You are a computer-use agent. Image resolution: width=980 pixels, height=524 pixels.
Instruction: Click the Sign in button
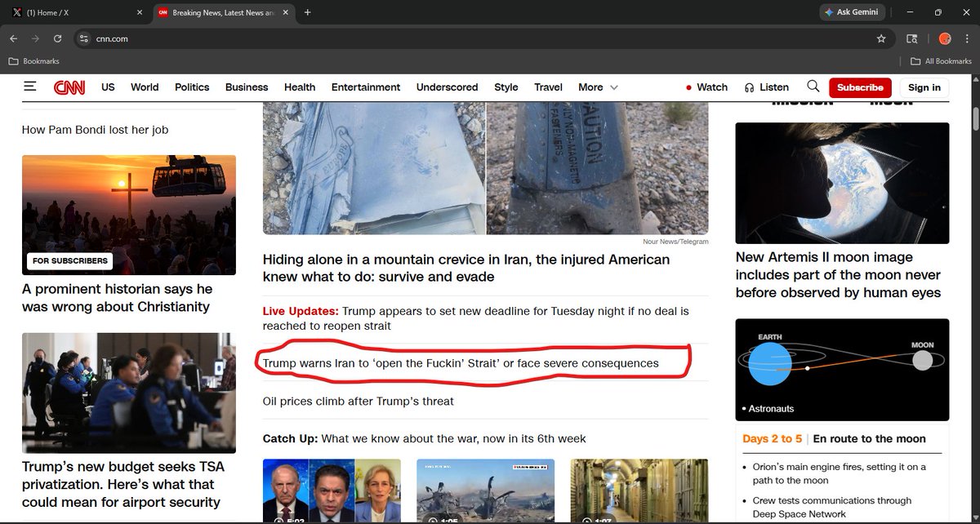pos(924,87)
